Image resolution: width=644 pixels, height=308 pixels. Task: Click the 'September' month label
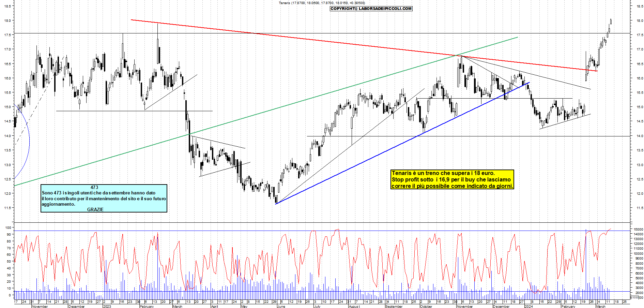coord(394,306)
